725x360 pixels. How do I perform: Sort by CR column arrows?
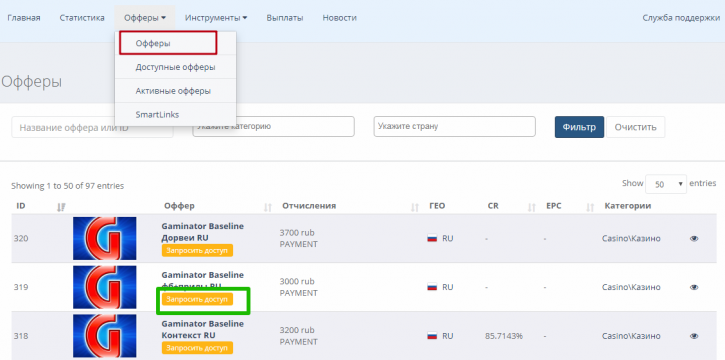[532, 207]
